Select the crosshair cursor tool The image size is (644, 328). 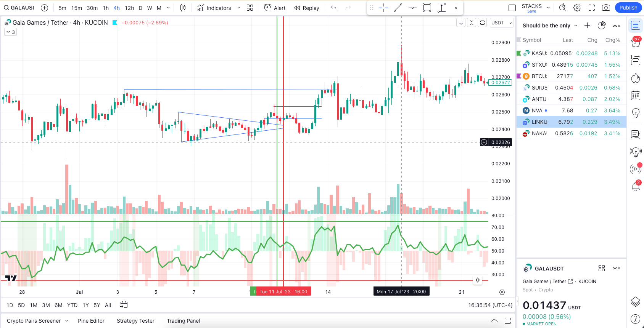point(384,8)
